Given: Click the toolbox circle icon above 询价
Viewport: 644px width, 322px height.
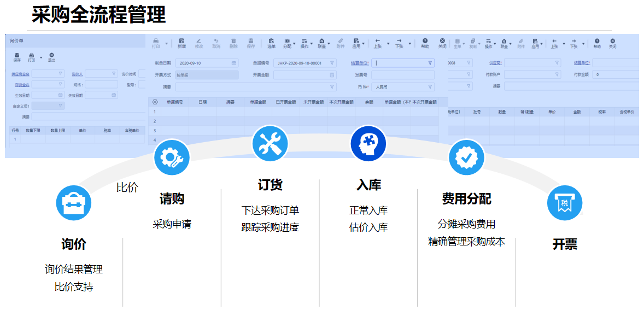Looking at the screenshot, I should pos(73,203).
